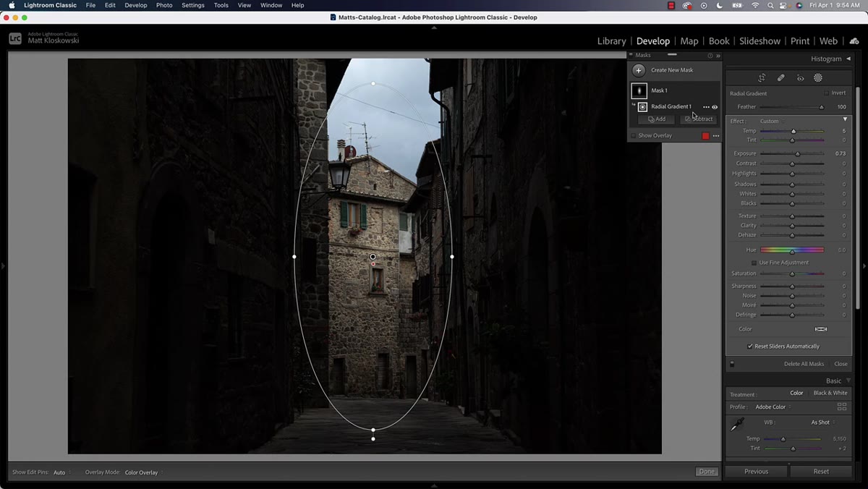
Task: Open the overlay three-dot options next to red swatch
Action: click(716, 136)
